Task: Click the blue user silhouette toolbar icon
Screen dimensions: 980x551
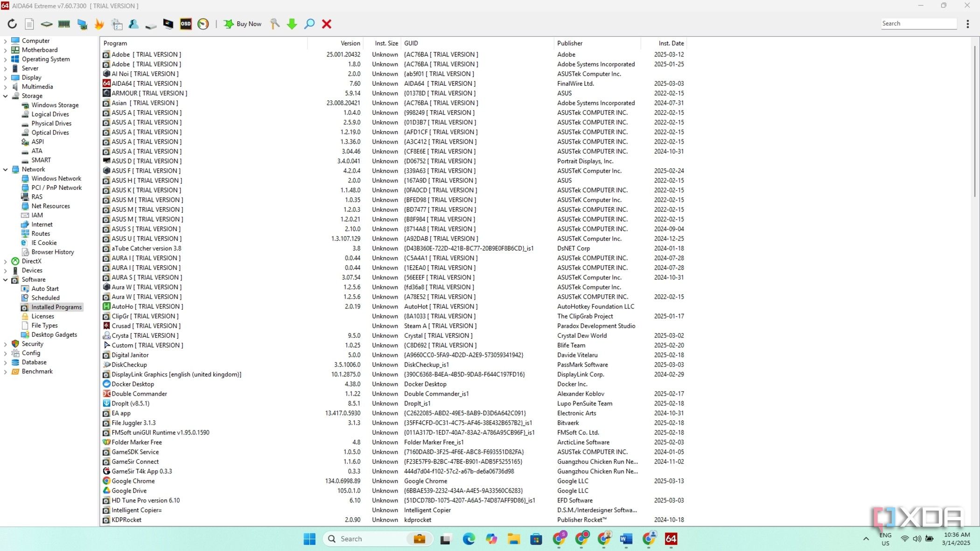Action: [133, 24]
